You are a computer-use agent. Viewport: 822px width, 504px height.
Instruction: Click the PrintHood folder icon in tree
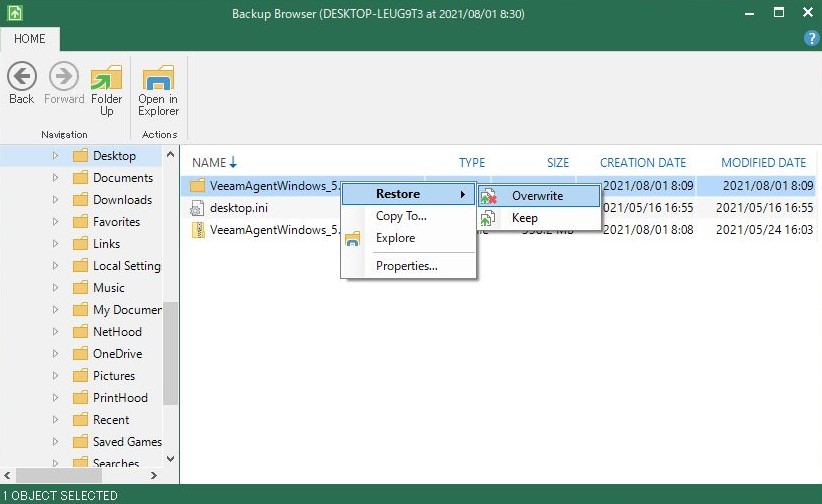tap(80, 398)
